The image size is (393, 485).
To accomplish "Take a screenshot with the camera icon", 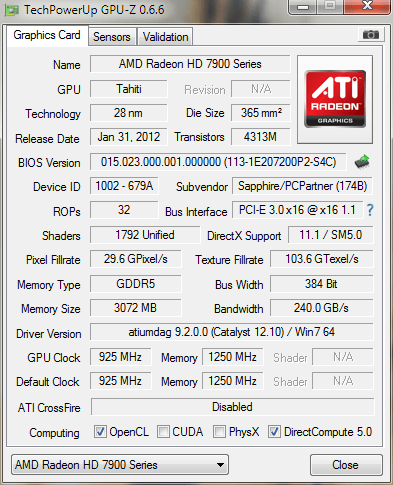I will click(x=371, y=34).
